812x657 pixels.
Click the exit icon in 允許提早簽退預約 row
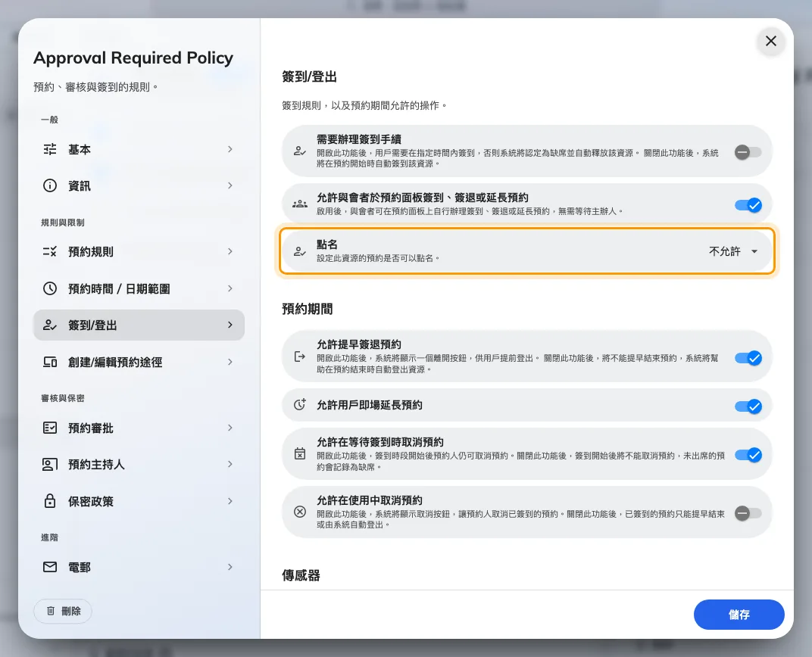pyautogui.click(x=300, y=357)
